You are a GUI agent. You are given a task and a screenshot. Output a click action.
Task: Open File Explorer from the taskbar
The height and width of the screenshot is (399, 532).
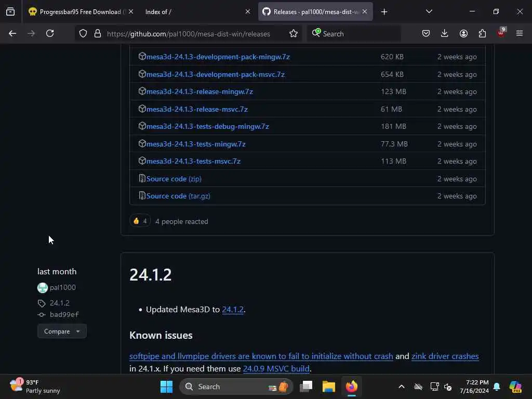click(x=329, y=387)
